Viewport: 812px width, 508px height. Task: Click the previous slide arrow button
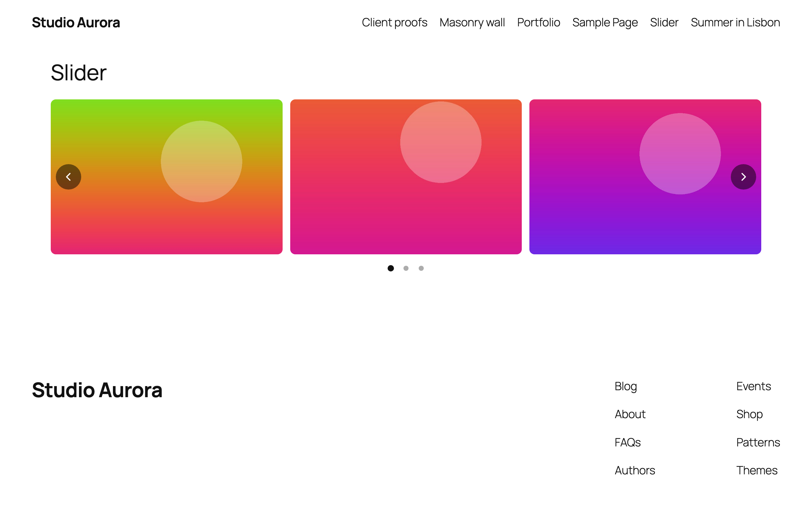(x=69, y=177)
